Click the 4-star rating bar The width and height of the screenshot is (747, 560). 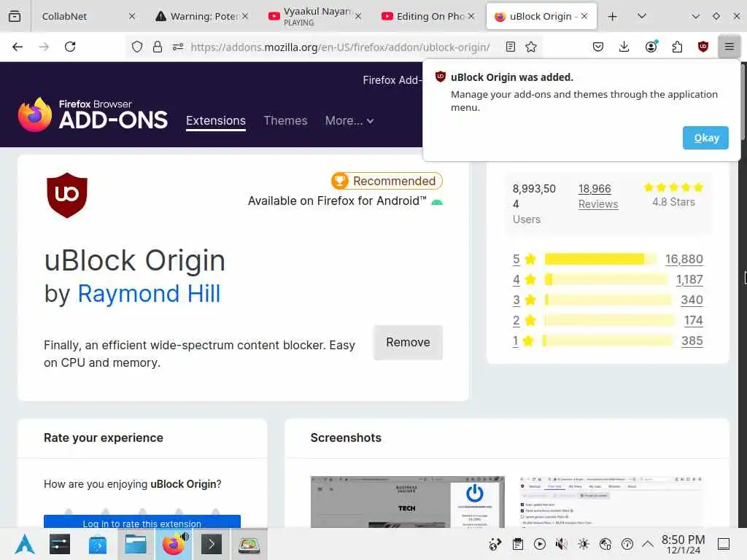(606, 279)
